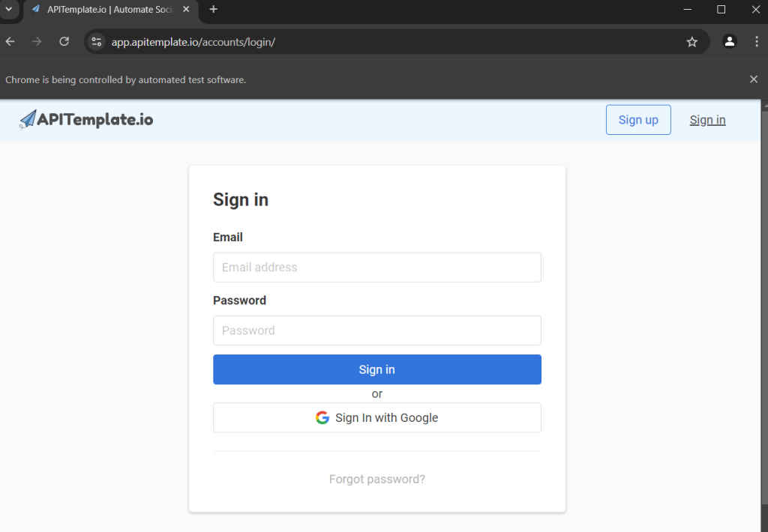Reload the page with the refresh icon
768x532 pixels.
(x=64, y=42)
